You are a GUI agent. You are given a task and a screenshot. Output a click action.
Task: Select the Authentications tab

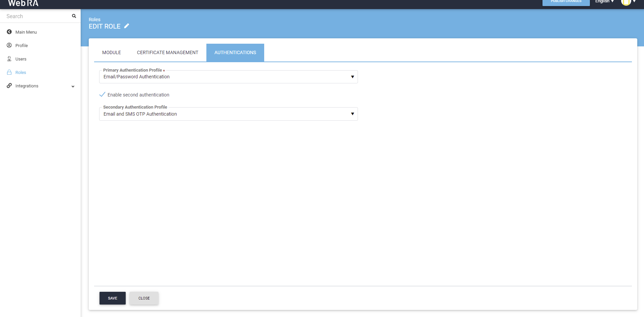point(235,52)
